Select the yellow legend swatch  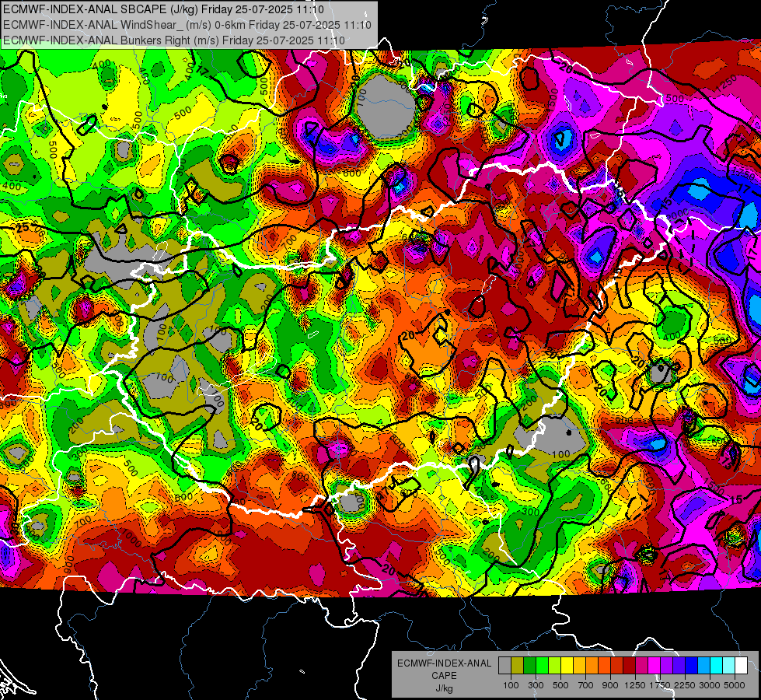coord(567,665)
